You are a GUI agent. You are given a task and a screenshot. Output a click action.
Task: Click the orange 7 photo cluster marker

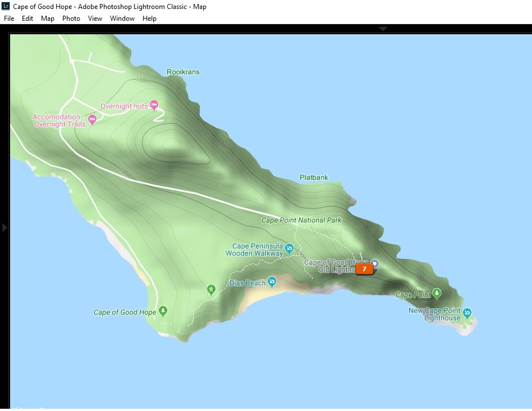[364, 269]
